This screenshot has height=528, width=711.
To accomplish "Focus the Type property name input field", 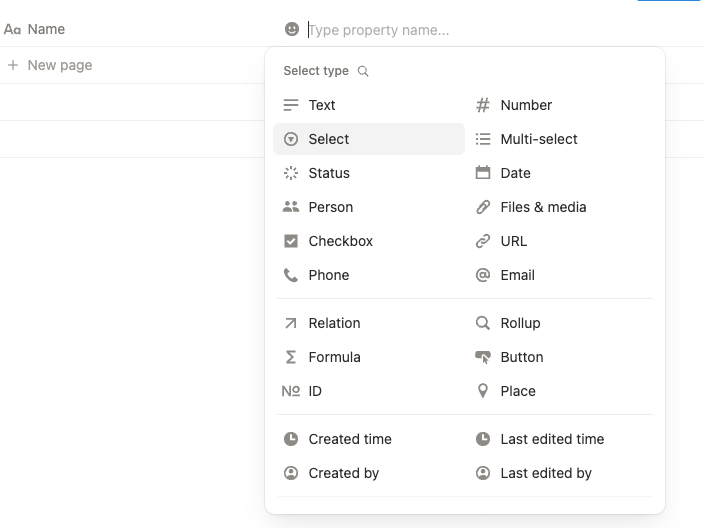I will tap(400, 30).
